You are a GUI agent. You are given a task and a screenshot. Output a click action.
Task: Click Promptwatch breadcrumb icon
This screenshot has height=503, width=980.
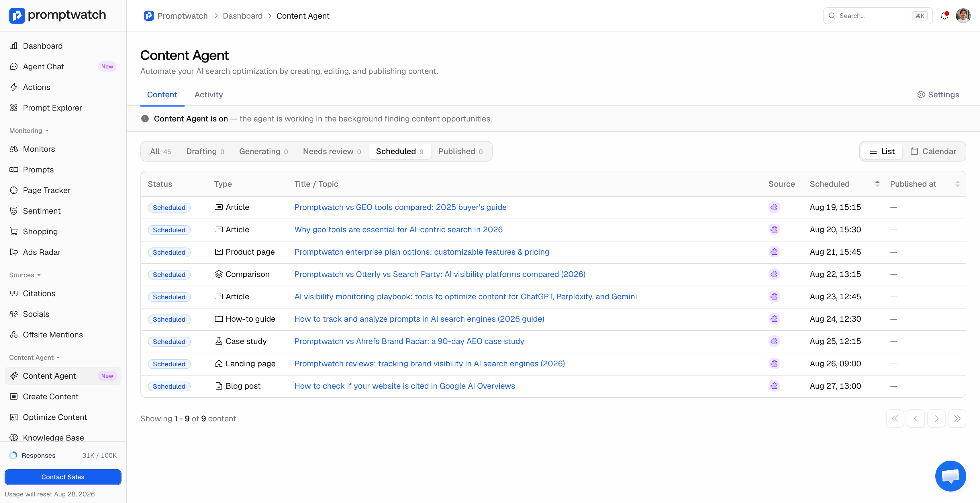[x=149, y=15]
